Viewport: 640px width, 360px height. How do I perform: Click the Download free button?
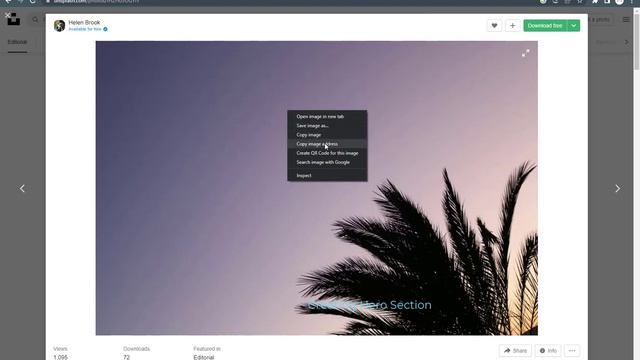tap(545, 26)
